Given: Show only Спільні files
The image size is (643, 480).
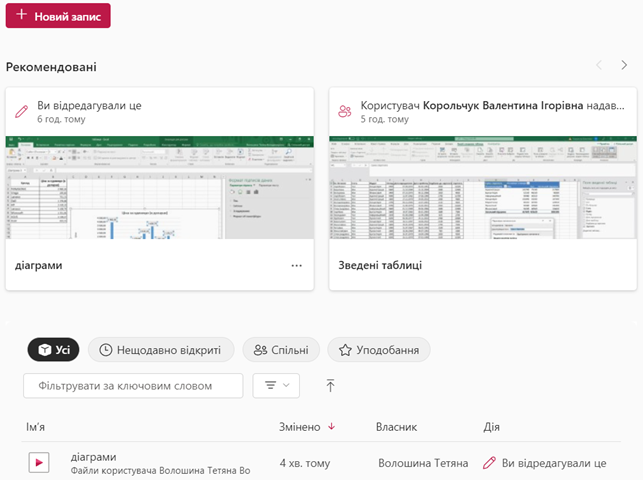Looking at the screenshot, I should 281,349.
